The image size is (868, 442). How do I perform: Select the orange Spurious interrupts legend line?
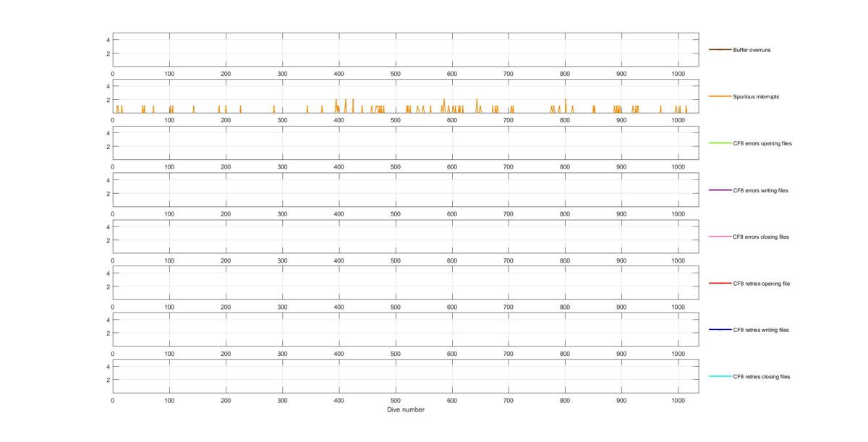tap(720, 96)
